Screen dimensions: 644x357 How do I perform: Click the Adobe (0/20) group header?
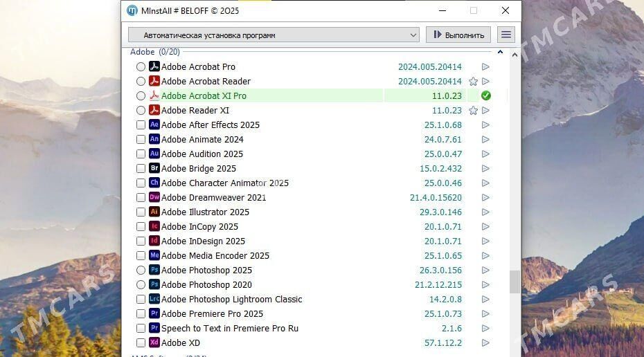[155, 52]
